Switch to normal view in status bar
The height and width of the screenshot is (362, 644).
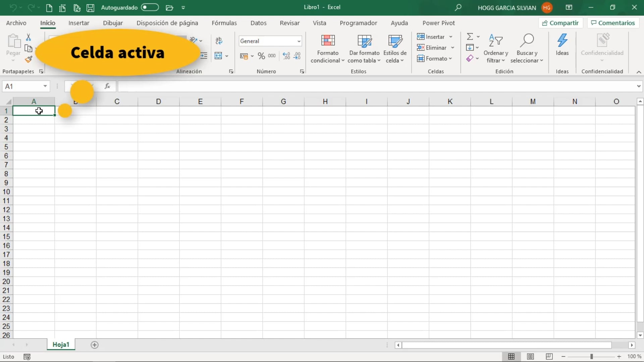(x=512, y=356)
